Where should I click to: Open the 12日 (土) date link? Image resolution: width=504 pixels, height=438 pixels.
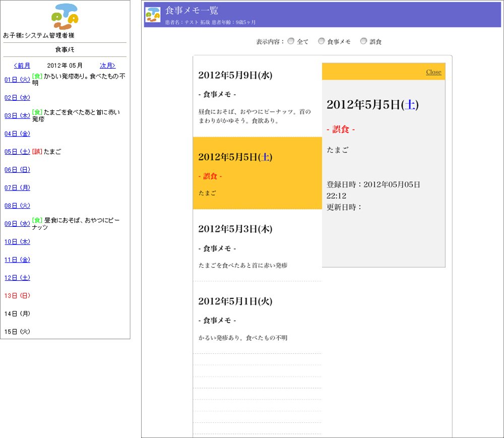pyautogui.click(x=17, y=277)
